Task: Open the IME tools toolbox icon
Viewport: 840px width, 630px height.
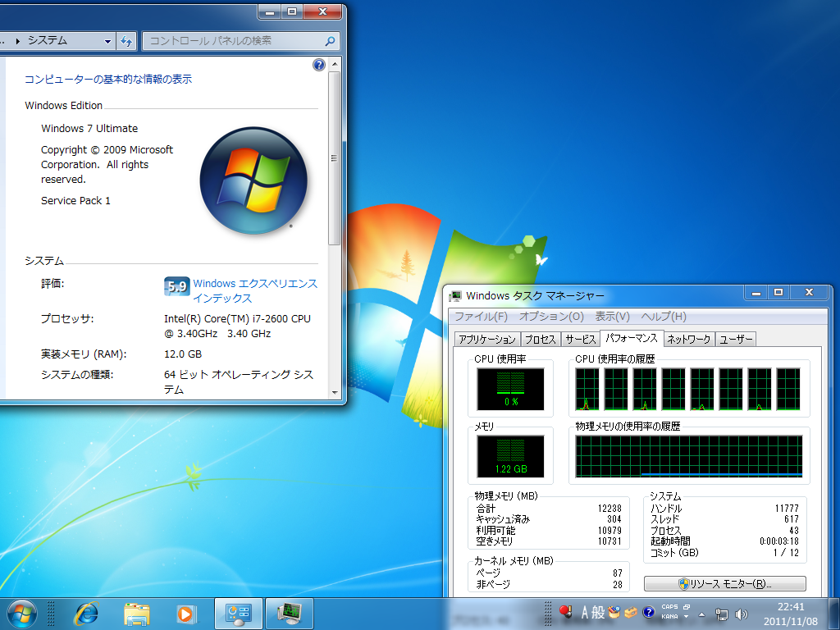Action: [631, 612]
